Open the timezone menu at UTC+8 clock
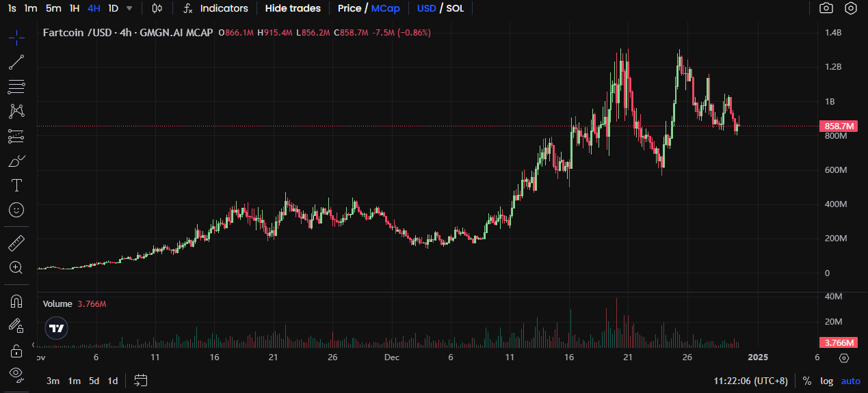868x393 pixels. [x=750, y=381]
